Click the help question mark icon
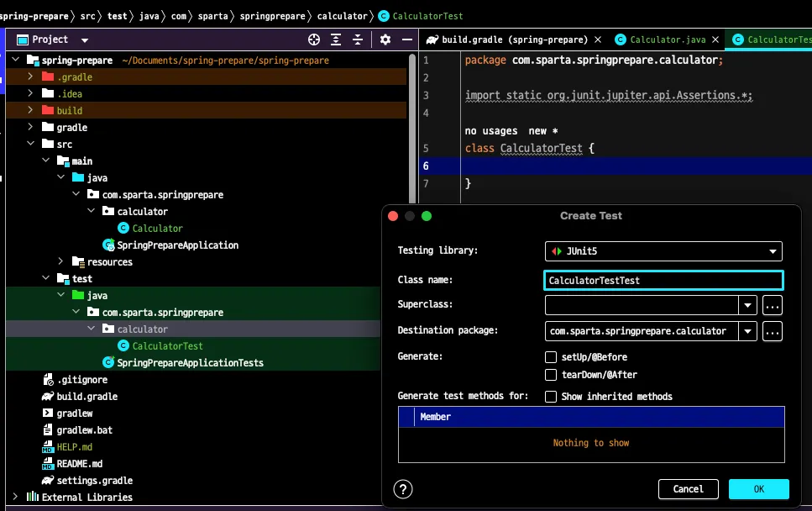Screen dimensions: 812x511 click(403, 489)
